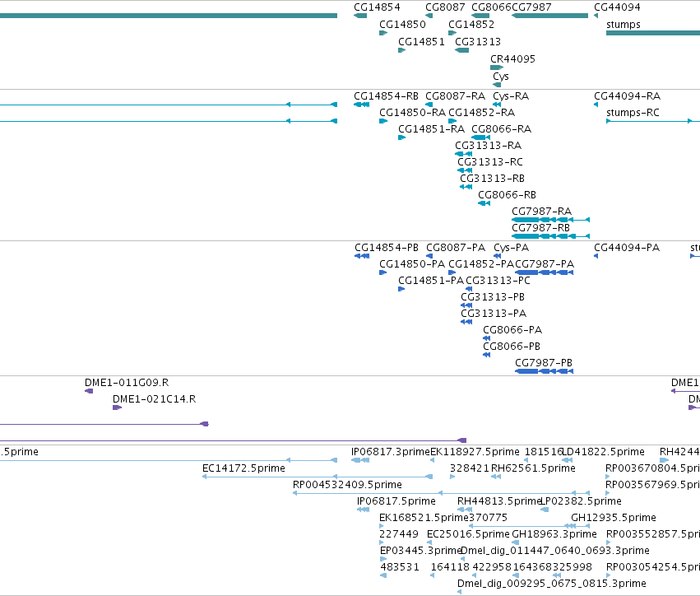Click the stumps gene label
Image resolution: width=700 pixels, height=596 pixels.
[x=624, y=25]
